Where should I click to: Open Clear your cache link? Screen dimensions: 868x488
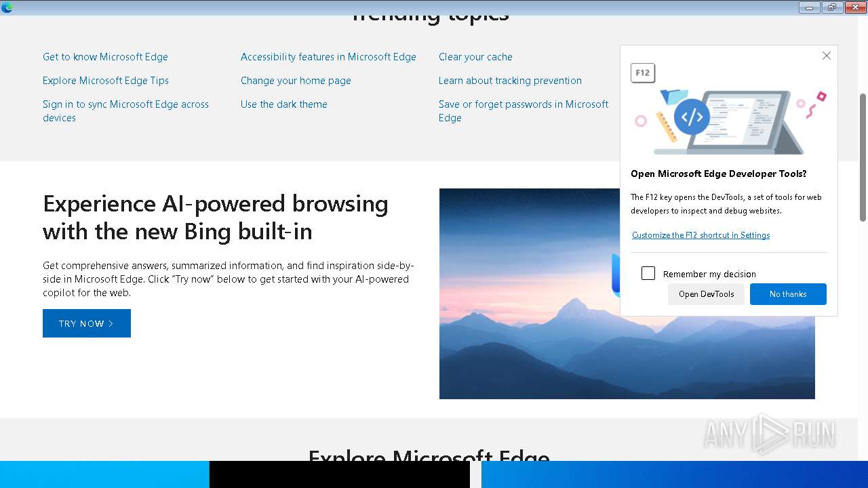475,57
